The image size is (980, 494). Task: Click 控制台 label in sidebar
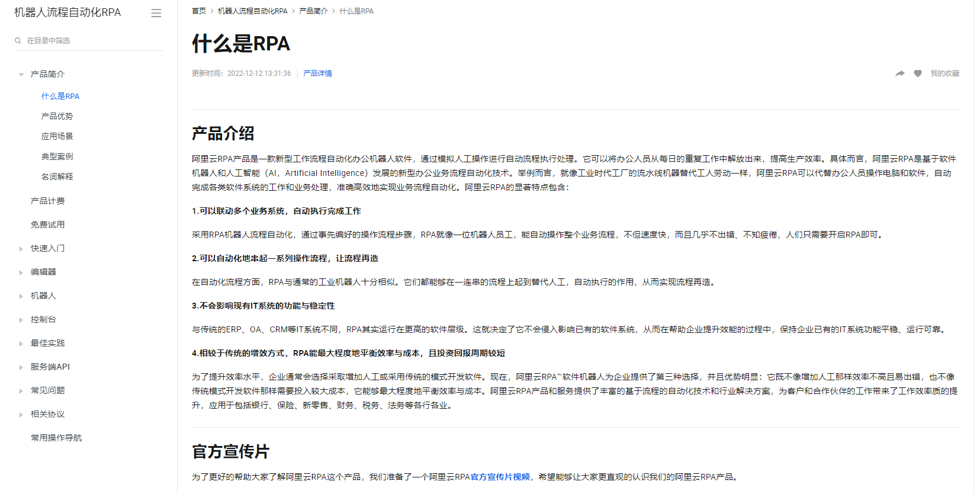point(44,319)
